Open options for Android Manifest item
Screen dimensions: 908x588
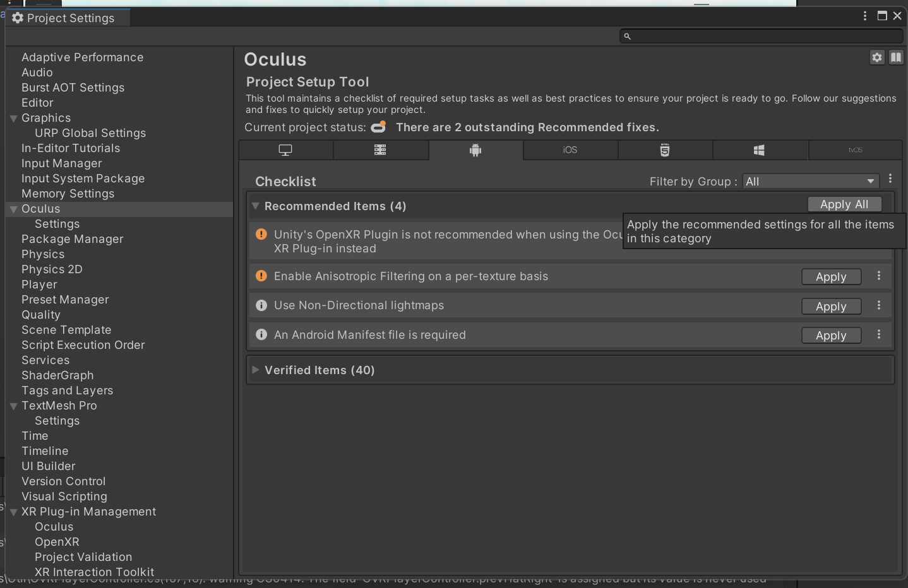coord(878,334)
